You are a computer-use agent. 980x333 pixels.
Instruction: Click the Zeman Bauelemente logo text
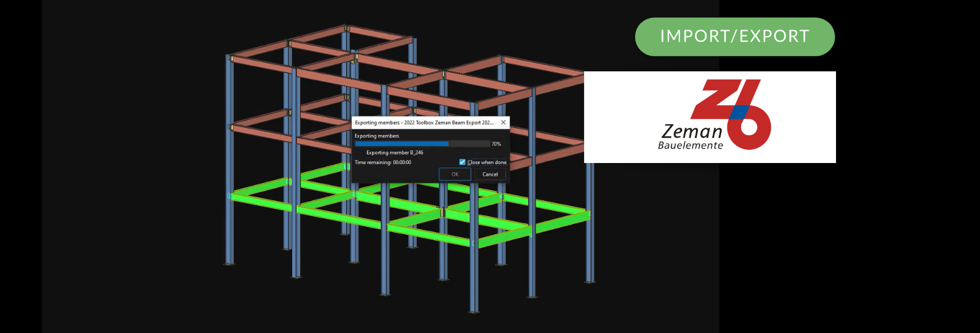tap(691, 137)
